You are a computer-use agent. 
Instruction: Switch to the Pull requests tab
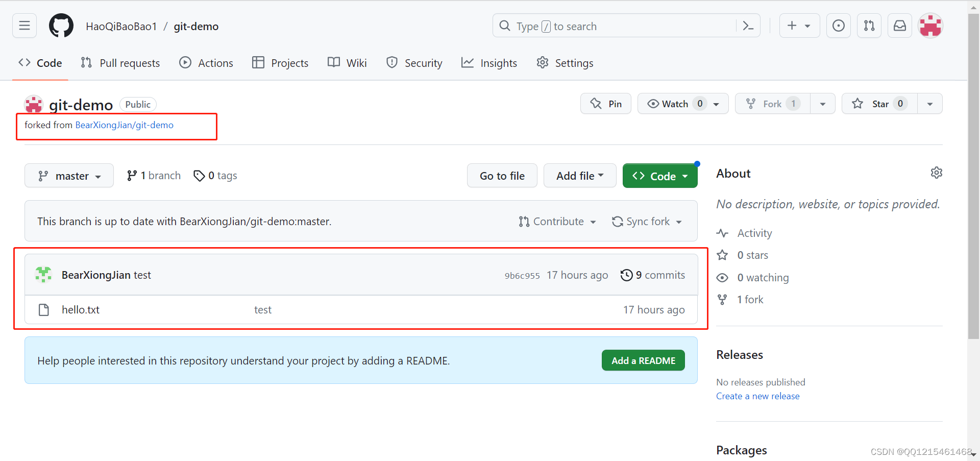coord(120,63)
